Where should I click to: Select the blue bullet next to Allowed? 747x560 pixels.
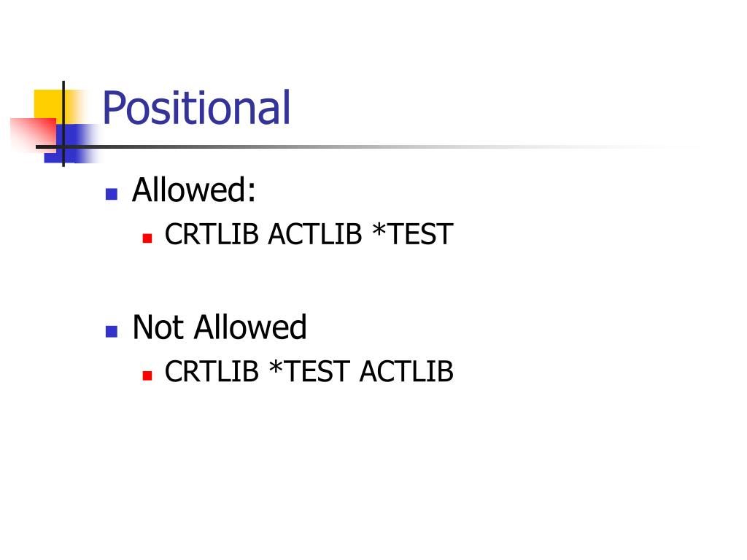pos(112,194)
